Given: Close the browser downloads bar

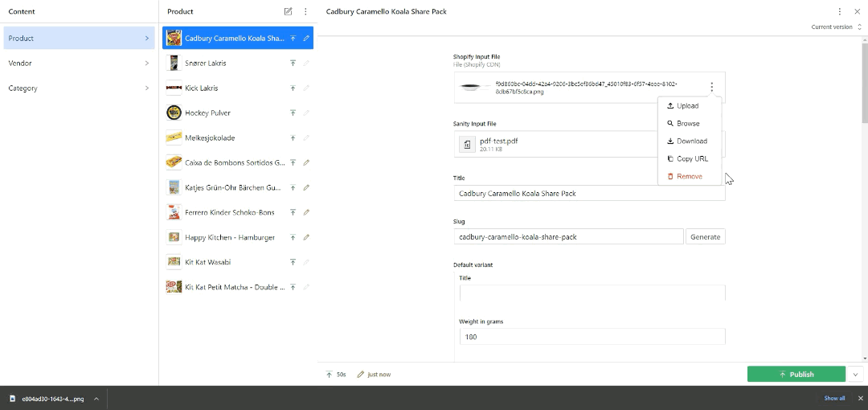Looking at the screenshot, I should tap(860, 399).
